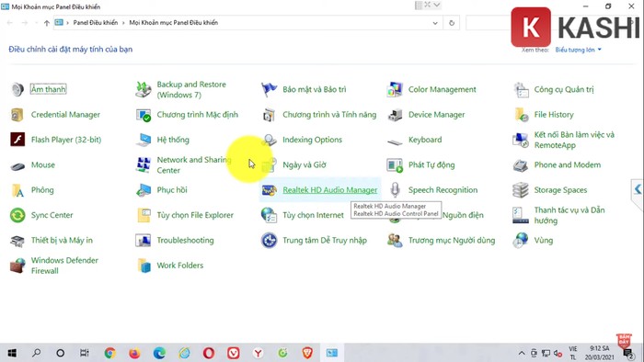Open the Sync Center green icon

[17, 215]
